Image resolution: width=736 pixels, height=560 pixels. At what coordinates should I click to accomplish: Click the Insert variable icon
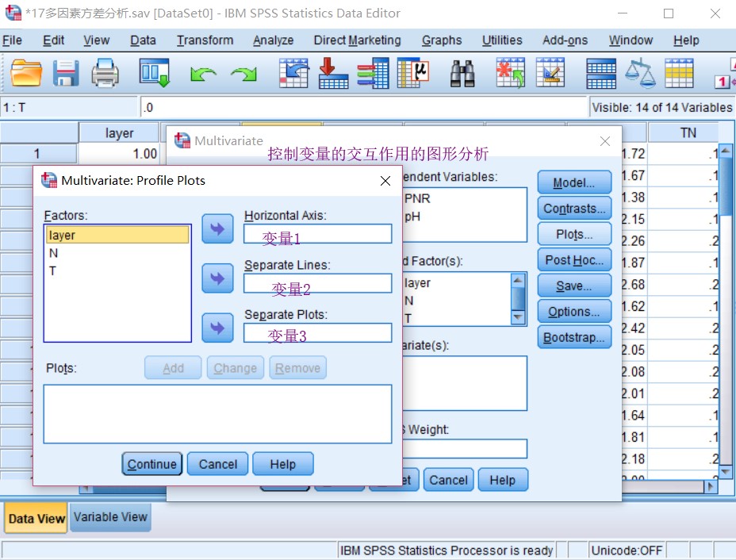[x=550, y=73]
